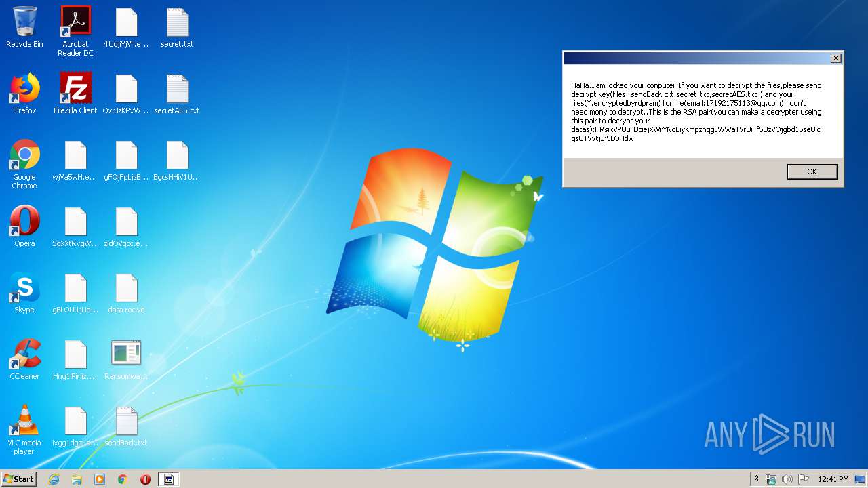868x488 pixels.
Task: Open the volume tray icon
Action: point(787,479)
